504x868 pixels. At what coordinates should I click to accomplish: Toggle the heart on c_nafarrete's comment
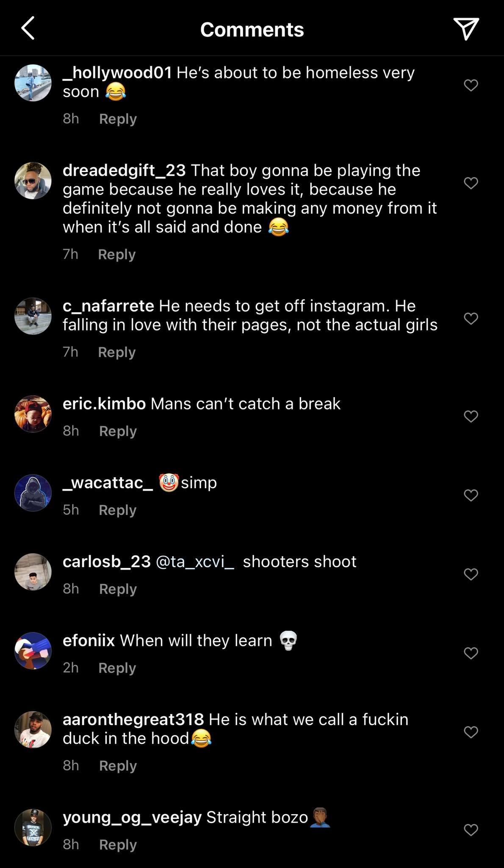pos(471,318)
